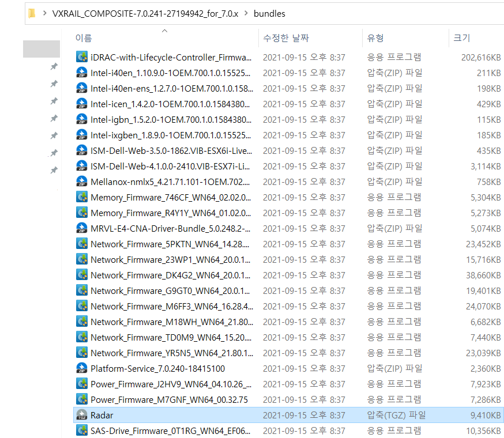Click the ISM-Dell-Web-4.1.0.0 ZIP file icon
The height and width of the screenshot is (438, 504).
point(82,166)
